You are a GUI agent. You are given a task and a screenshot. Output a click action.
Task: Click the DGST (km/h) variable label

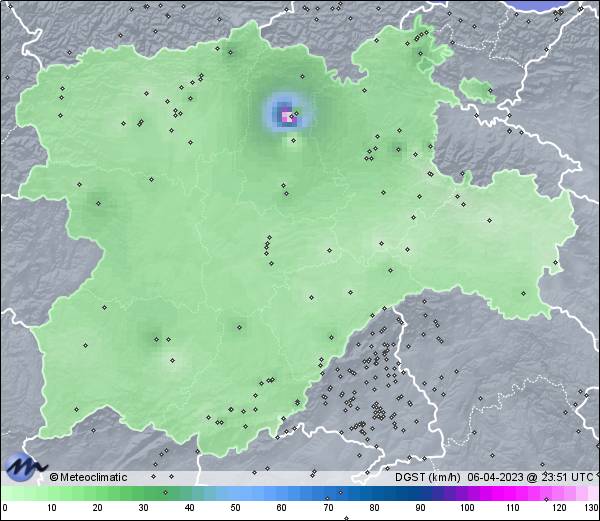pyautogui.click(x=428, y=477)
